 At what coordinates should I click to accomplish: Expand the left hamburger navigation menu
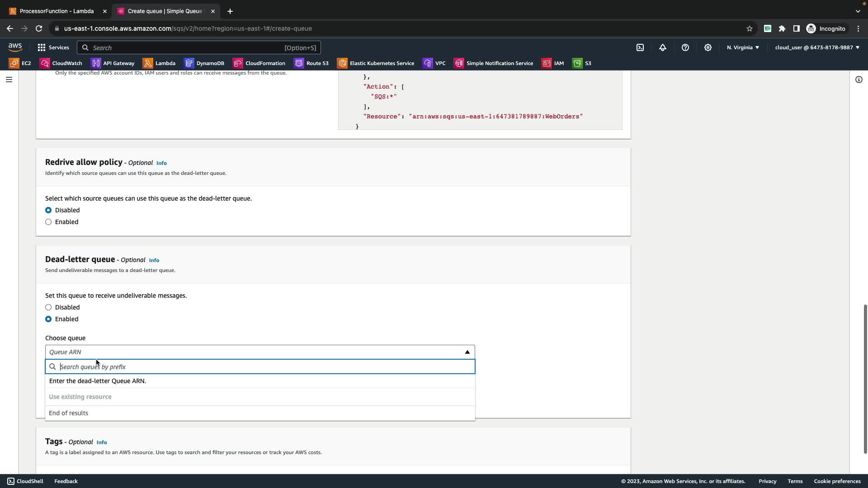click(9, 80)
